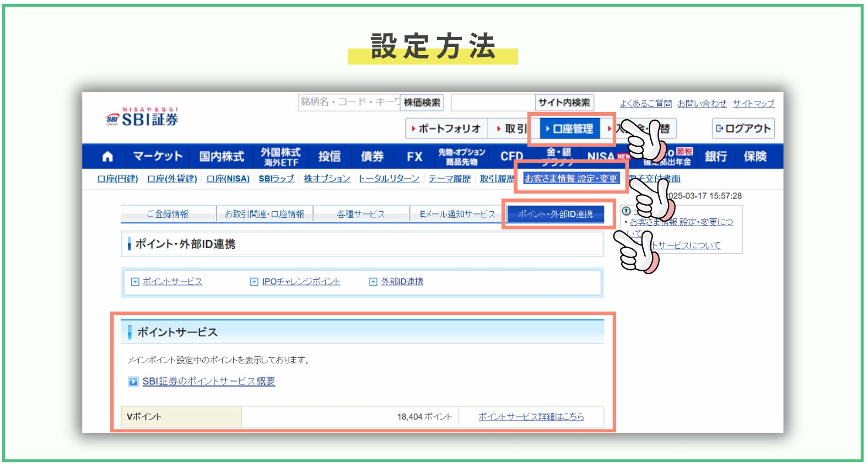868x466 pixels.
Task: Click the home icon in navigation bar
Action: click(107, 157)
